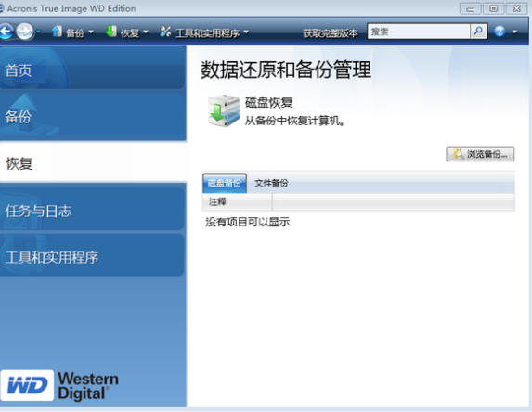Minimize the Acronis True Image window
The width and height of the screenshot is (532, 412).
[x=470, y=9]
